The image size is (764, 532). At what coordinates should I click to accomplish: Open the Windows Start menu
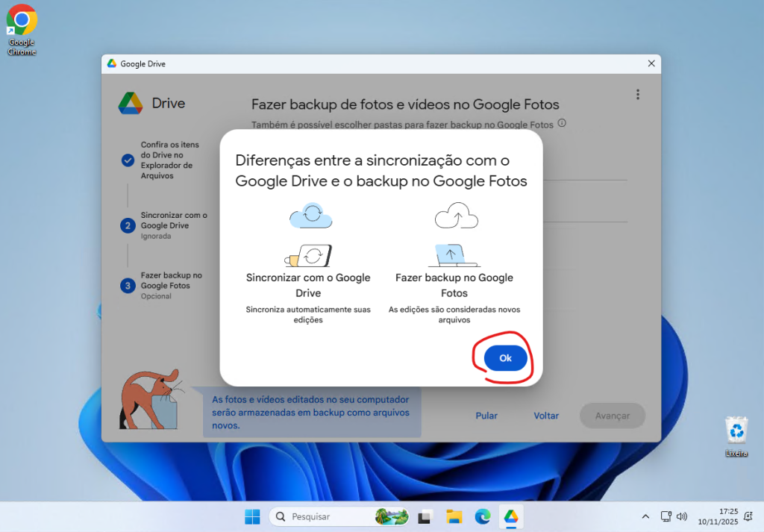[252, 516]
